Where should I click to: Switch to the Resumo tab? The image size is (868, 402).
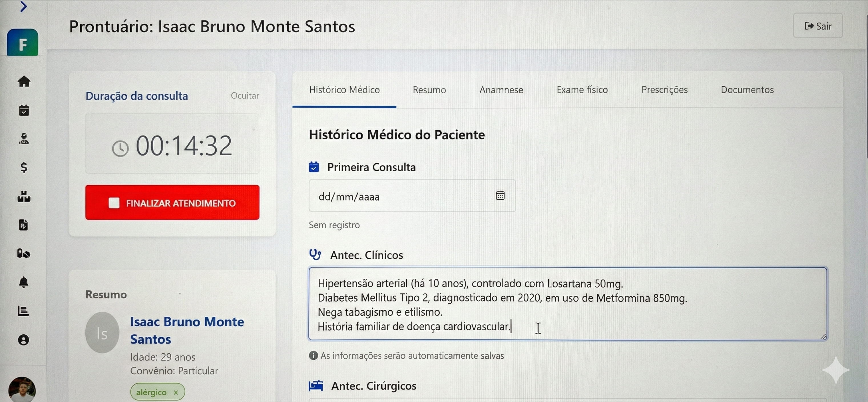pyautogui.click(x=429, y=90)
